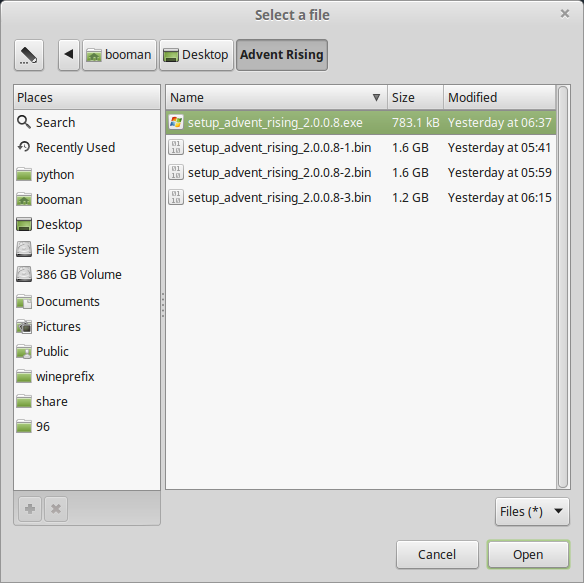Click the exe file Windows icon
The height and width of the screenshot is (583, 584).
[x=176, y=122]
